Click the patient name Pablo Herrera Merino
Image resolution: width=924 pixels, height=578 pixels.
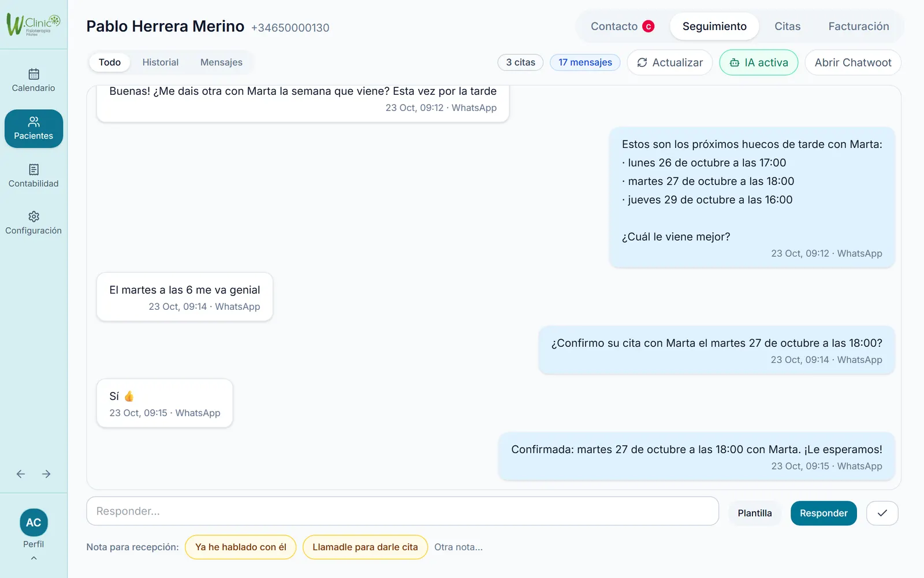pos(165,27)
